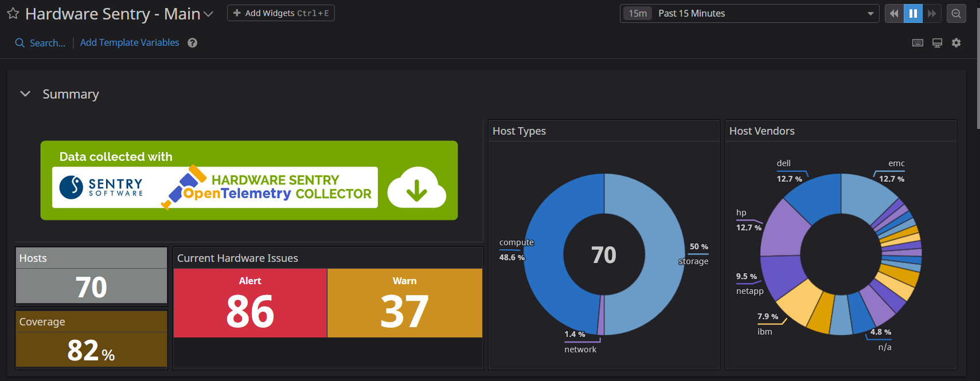
Task: Enter TV mode via monitor icon
Action: pos(937,43)
